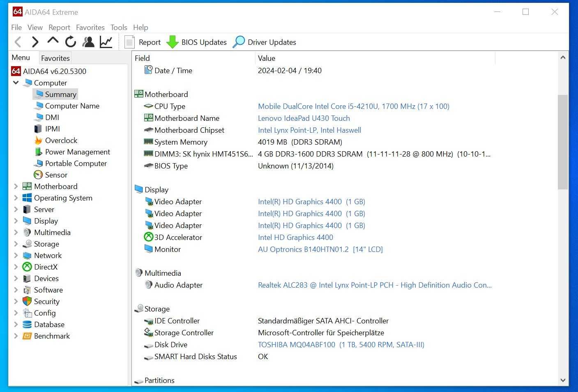Click the Config icon in tree
This screenshot has height=392, width=578.
coord(27,313)
